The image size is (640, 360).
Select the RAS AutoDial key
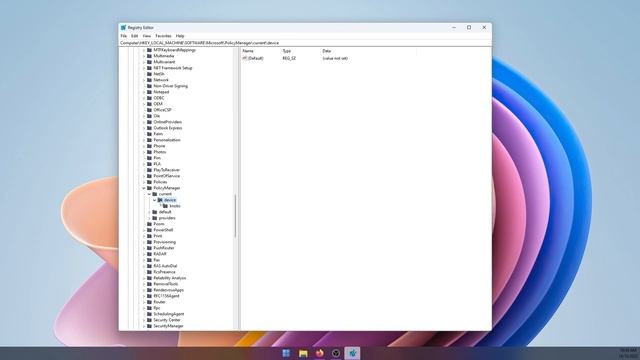(165, 266)
